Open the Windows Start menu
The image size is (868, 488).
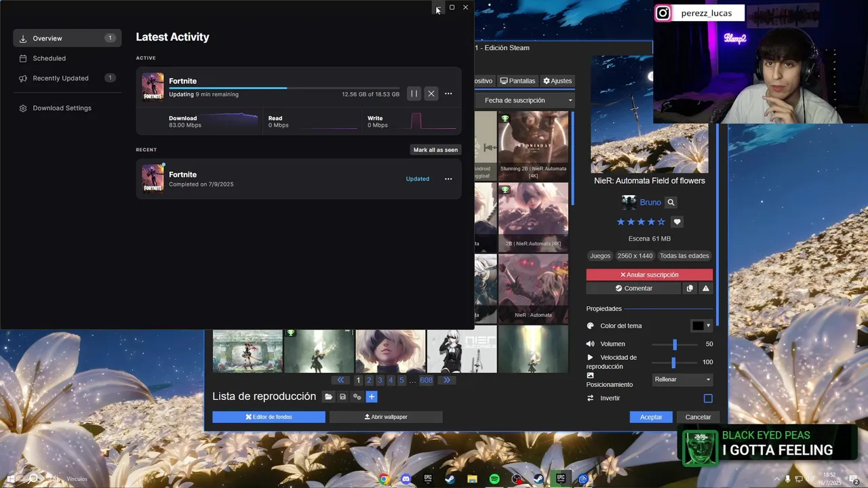[11, 479]
